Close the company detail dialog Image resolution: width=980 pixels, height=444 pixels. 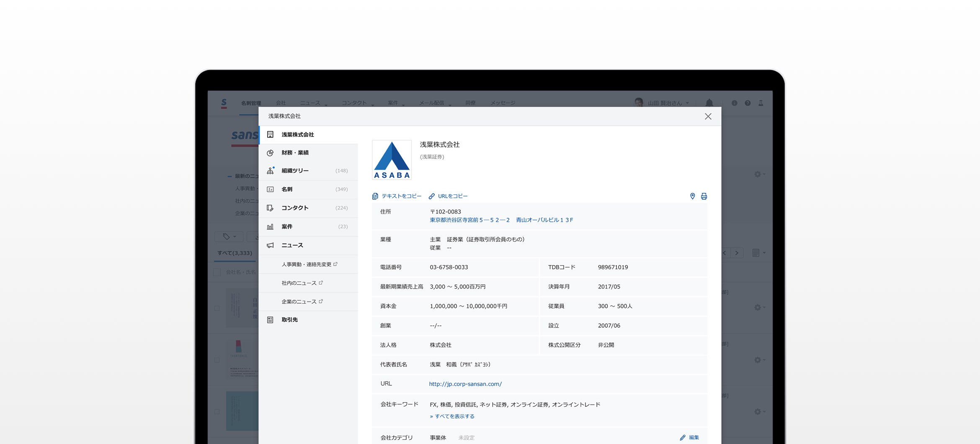click(708, 116)
